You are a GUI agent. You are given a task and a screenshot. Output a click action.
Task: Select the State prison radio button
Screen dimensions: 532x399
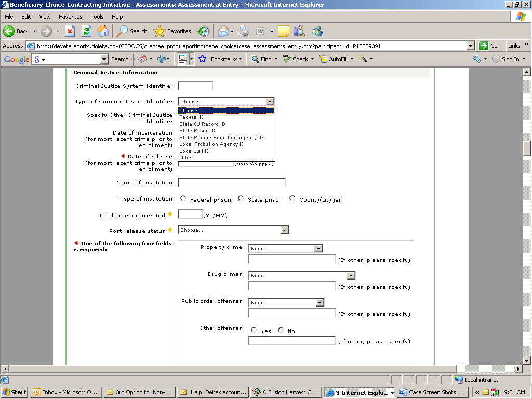point(241,199)
